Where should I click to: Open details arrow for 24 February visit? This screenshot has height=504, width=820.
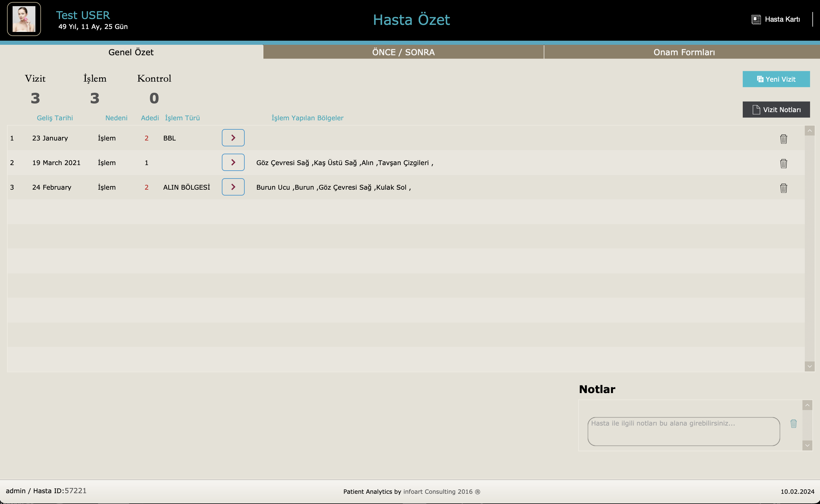pos(233,187)
